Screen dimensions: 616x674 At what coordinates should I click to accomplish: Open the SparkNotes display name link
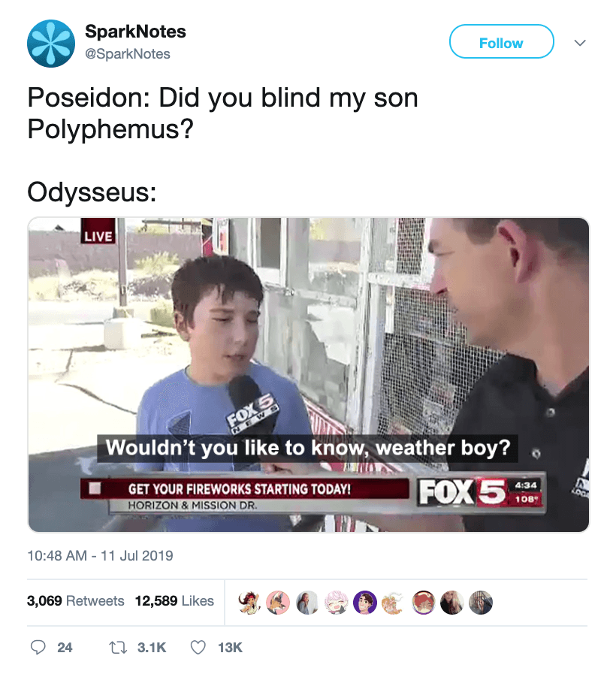click(x=135, y=32)
